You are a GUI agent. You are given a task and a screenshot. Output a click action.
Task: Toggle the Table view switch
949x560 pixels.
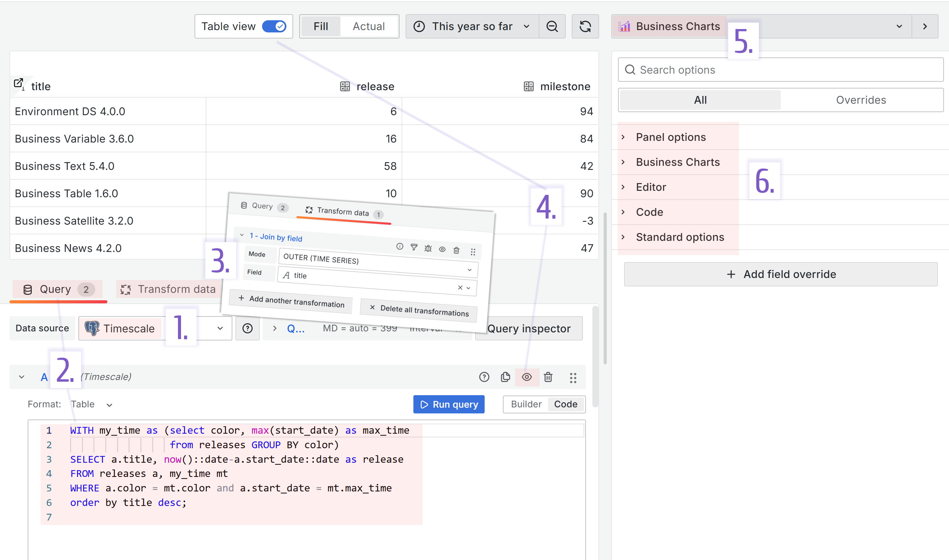pos(274,26)
